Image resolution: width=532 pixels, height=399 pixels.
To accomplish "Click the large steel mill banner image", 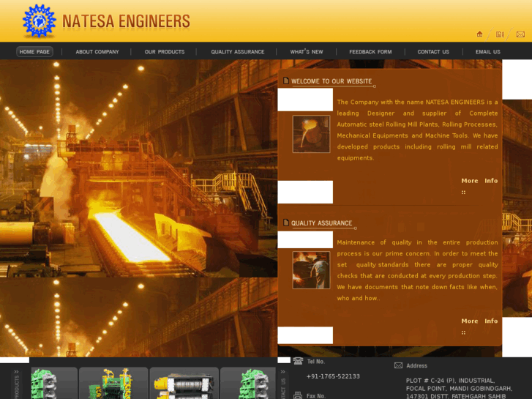I will [138, 168].
